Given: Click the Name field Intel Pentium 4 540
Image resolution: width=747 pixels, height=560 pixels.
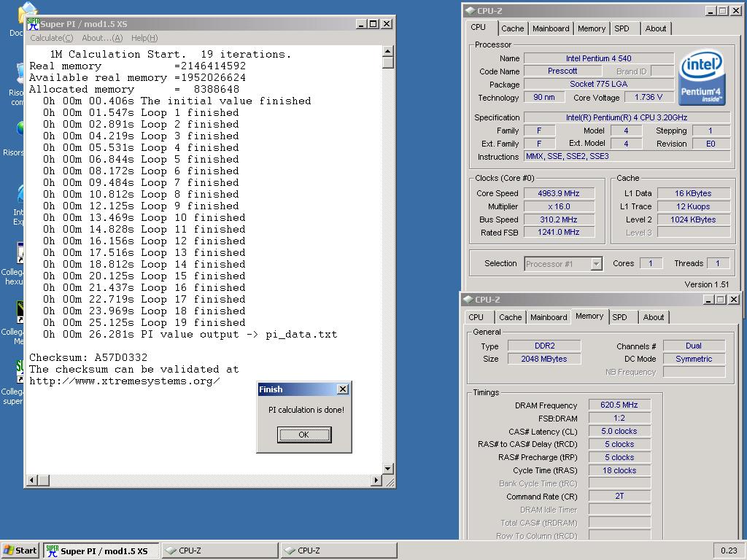Looking at the screenshot, I should [598, 58].
